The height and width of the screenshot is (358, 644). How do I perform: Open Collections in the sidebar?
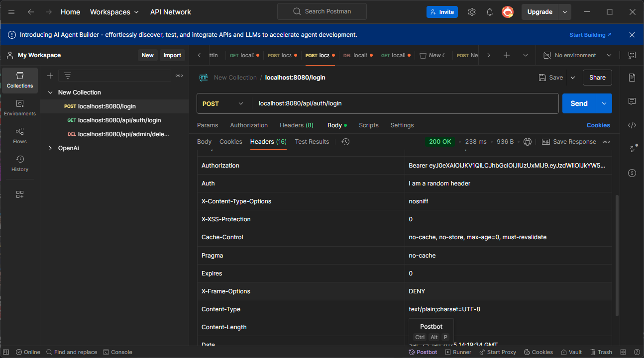pos(20,81)
